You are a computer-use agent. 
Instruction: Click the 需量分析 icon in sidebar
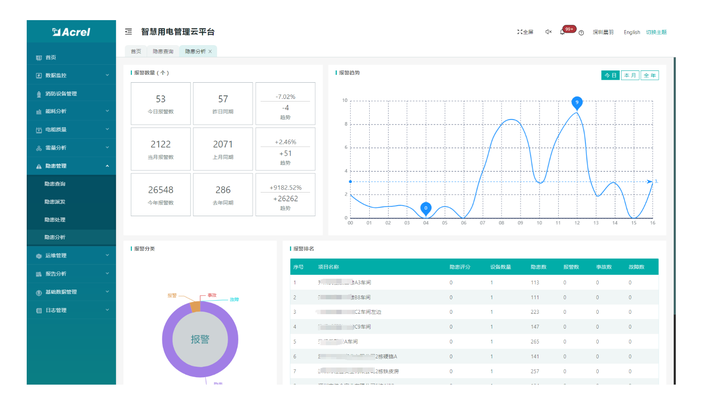(39, 148)
